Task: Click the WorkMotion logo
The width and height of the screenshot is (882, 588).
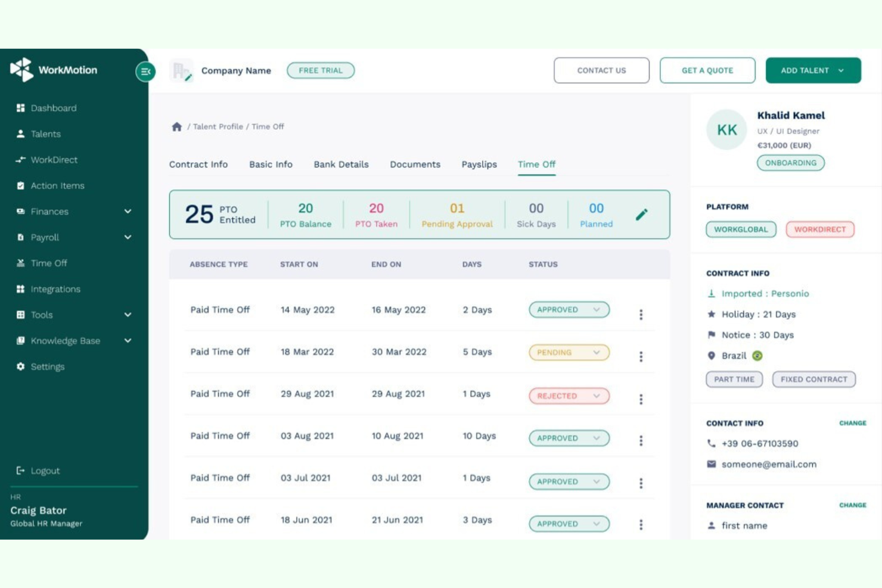Action: [x=54, y=70]
